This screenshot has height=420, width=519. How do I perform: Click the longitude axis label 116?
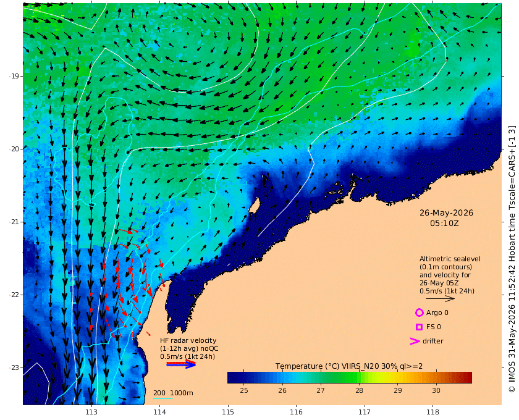tap(296, 412)
